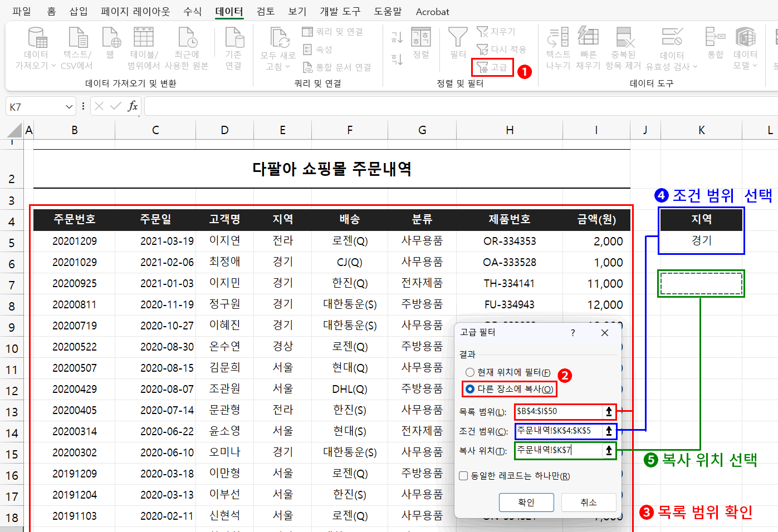Viewport: 778px width, 532px height.
Task: Click 속성 in queries group
Action: coord(317,50)
